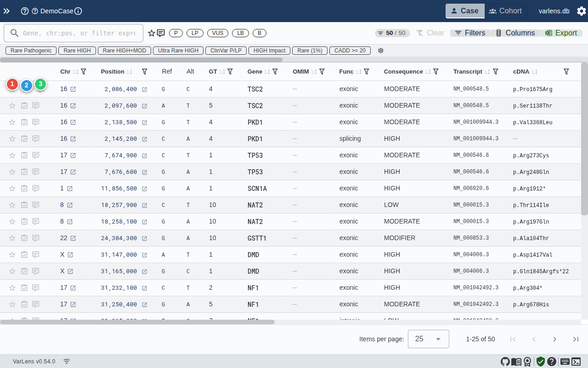Open the terminal console icon in status bar
The width and height of the screenshot is (588, 368).
[576, 362]
